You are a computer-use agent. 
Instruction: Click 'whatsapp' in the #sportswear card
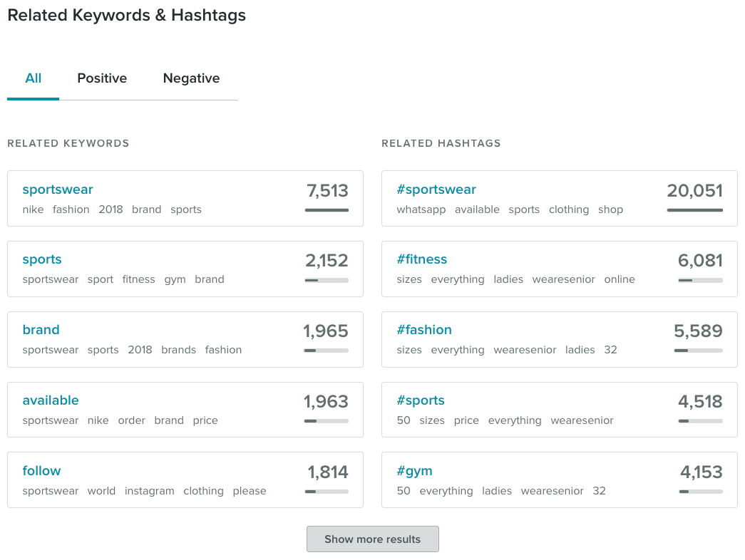pos(421,210)
